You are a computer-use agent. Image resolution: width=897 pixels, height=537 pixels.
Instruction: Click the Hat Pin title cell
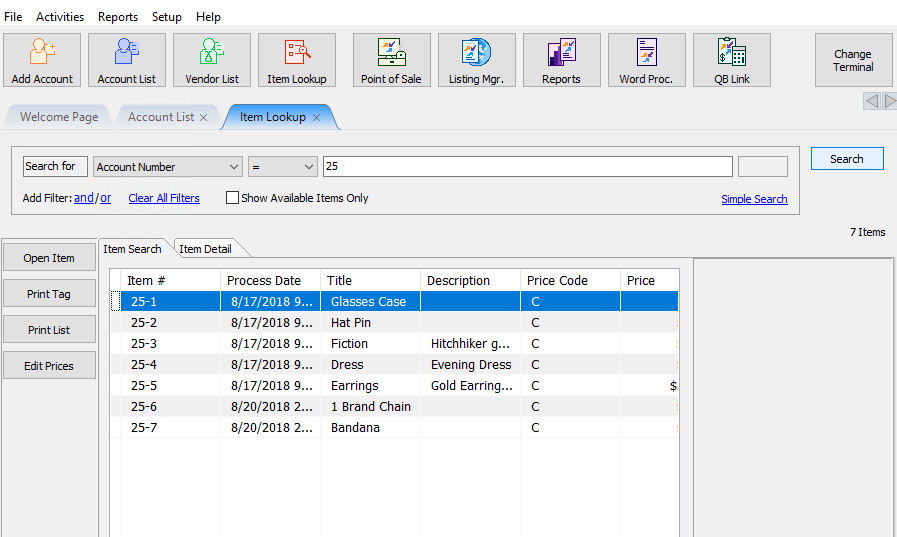coord(371,323)
